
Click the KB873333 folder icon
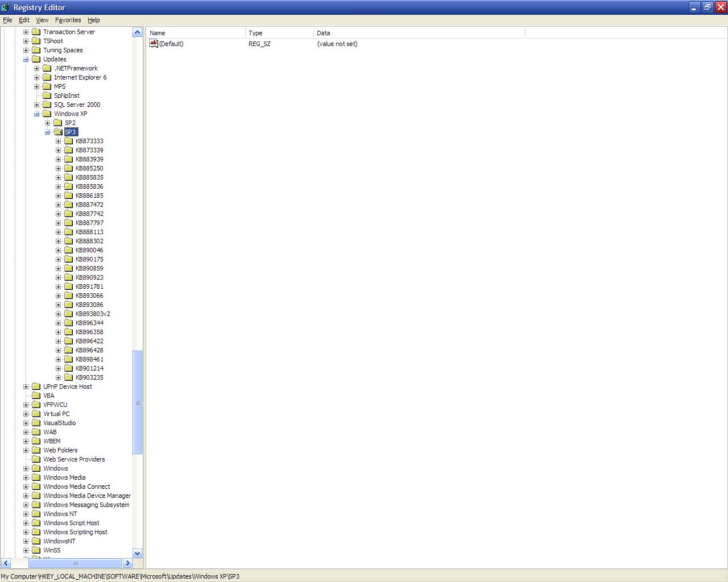(x=69, y=141)
